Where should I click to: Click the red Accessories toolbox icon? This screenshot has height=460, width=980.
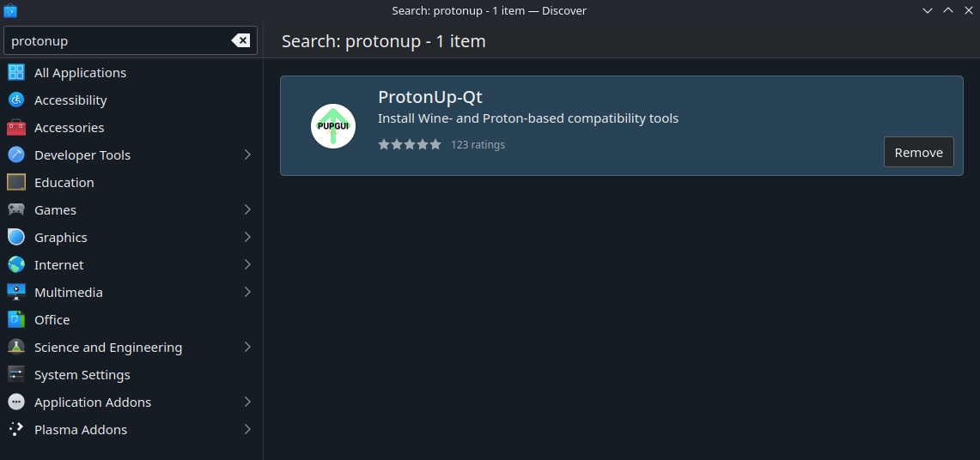click(x=16, y=128)
